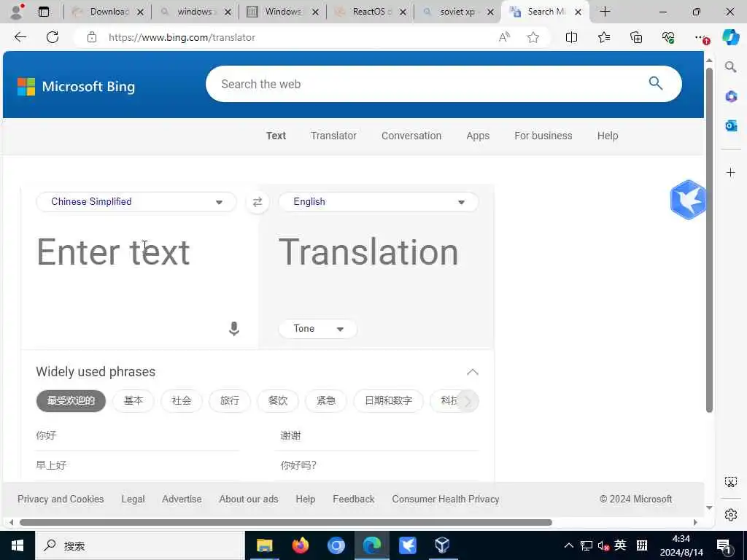Image resolution: width=747 pixels, height=560 pixels.
Task: Click the sidebar screenshot icon
Action: [x=731, y=482]
